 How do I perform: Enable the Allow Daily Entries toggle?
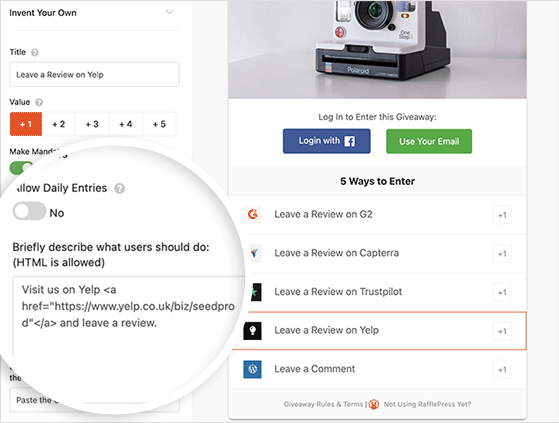pos(29,211)
